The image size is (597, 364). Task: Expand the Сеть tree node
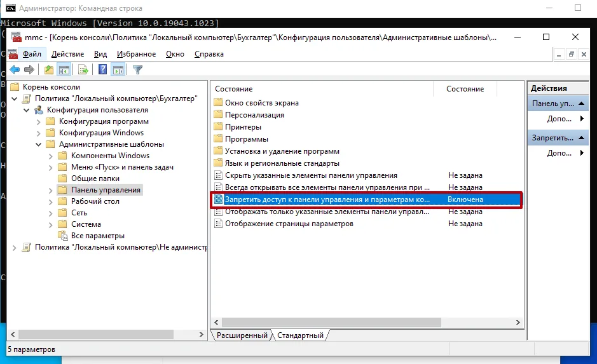pyautogui.click(x=51, y=213)
